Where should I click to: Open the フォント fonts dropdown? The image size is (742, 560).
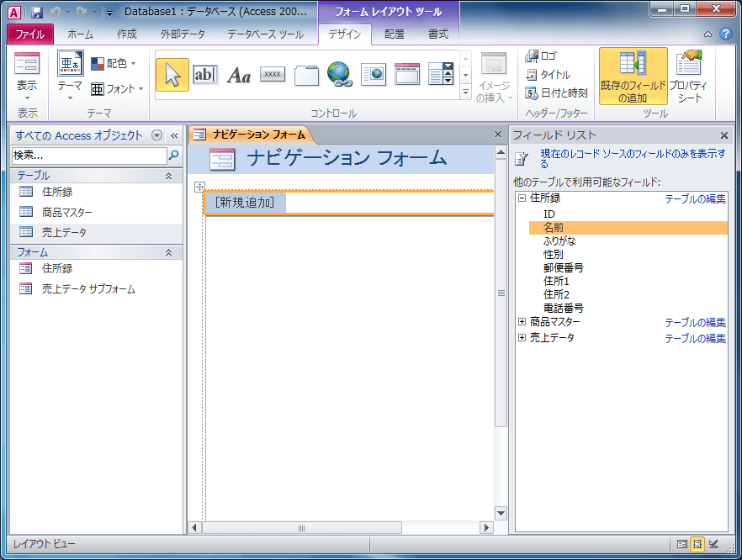(118, 88)
